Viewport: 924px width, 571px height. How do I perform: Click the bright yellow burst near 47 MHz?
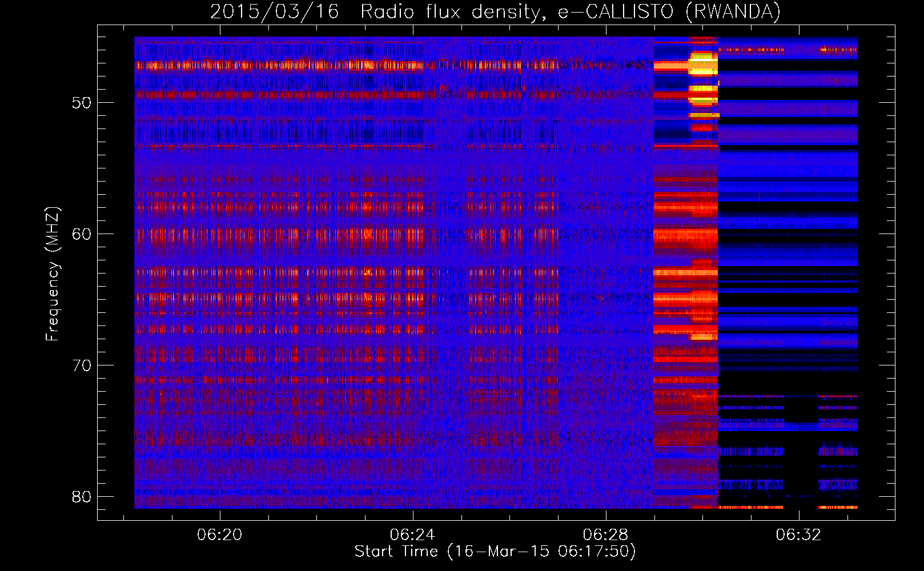[703, 63]
